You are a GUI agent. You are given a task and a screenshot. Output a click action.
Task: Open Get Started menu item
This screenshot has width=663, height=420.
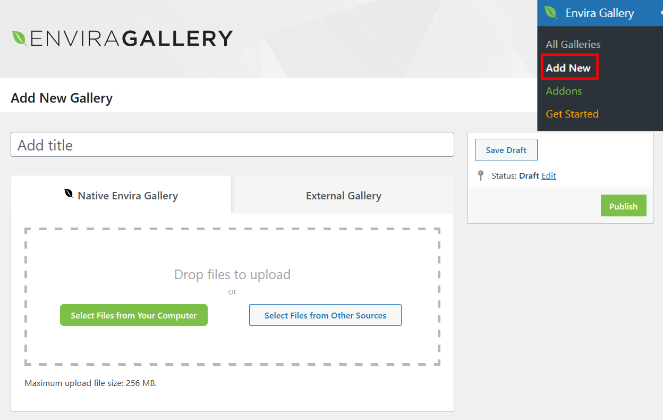572,114
